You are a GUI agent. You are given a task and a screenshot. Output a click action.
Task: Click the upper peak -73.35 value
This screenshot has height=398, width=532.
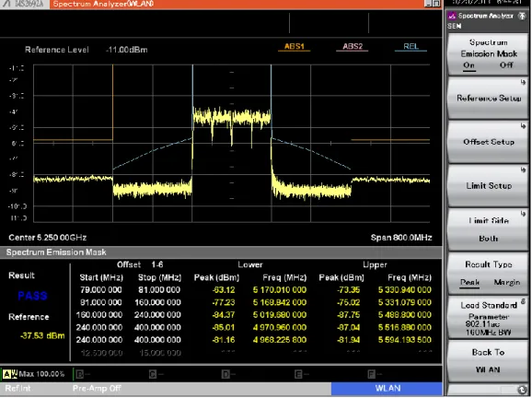[349, 290]
